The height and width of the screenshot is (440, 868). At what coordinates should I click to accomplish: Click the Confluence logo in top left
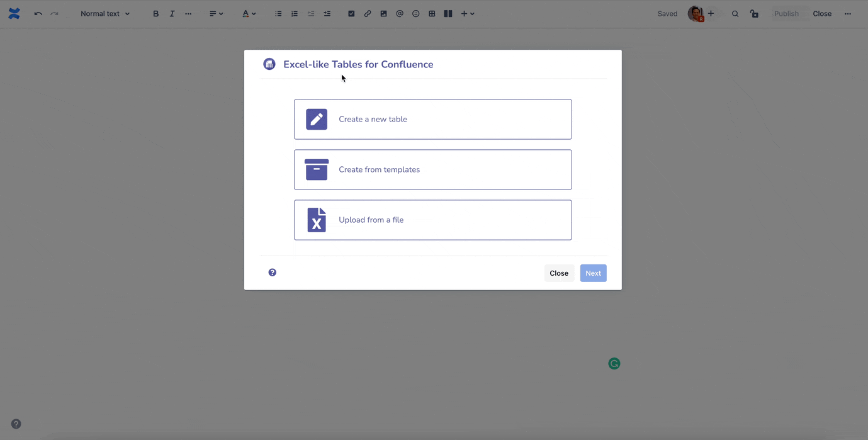pyautogui.click(x=14, y=14)
